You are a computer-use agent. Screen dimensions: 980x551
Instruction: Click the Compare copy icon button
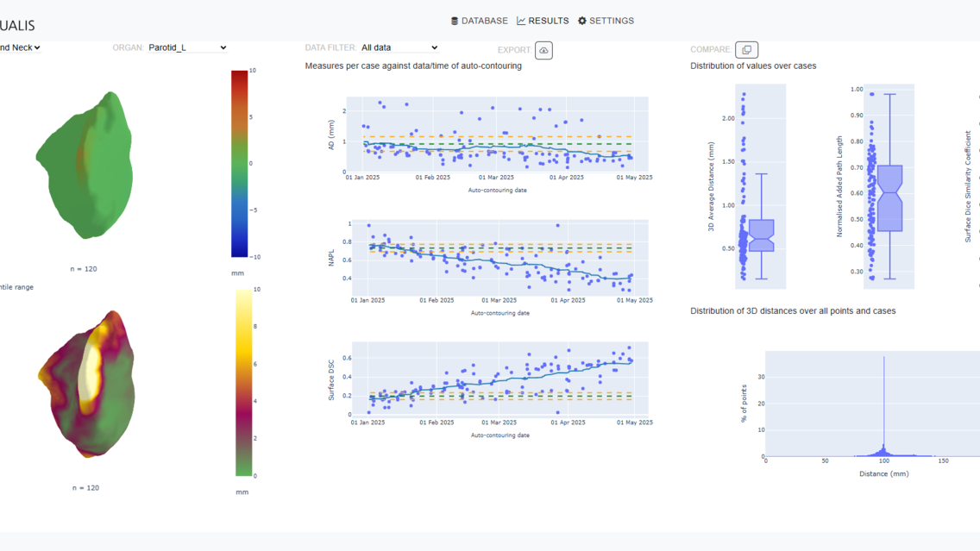click(x=746, y=50)
